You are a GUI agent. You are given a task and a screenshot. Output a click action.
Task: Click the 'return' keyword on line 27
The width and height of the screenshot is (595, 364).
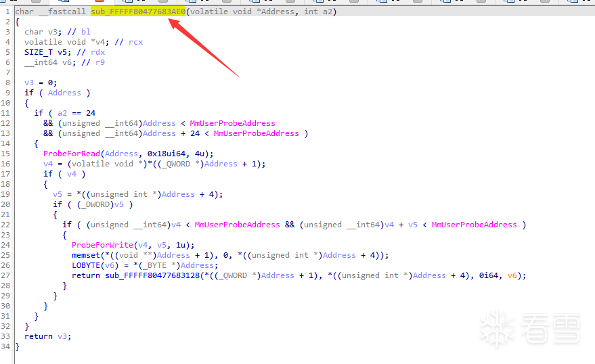(86, 275)
